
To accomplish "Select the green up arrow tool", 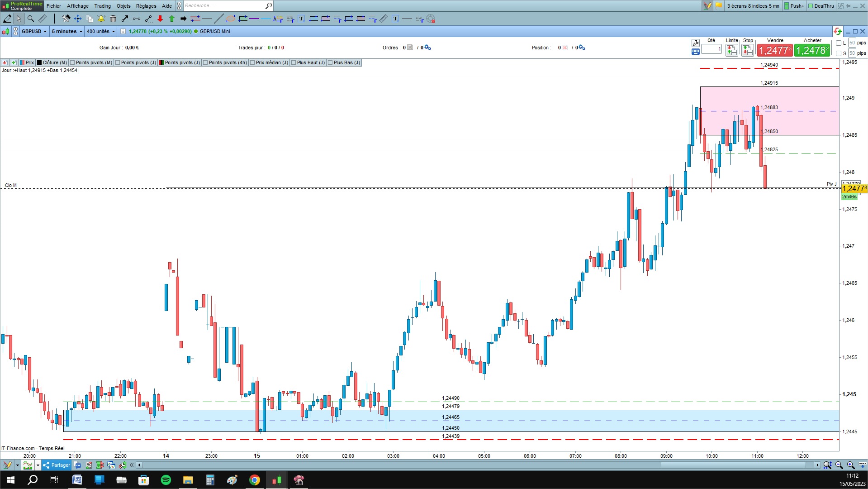I will (172, 19).
